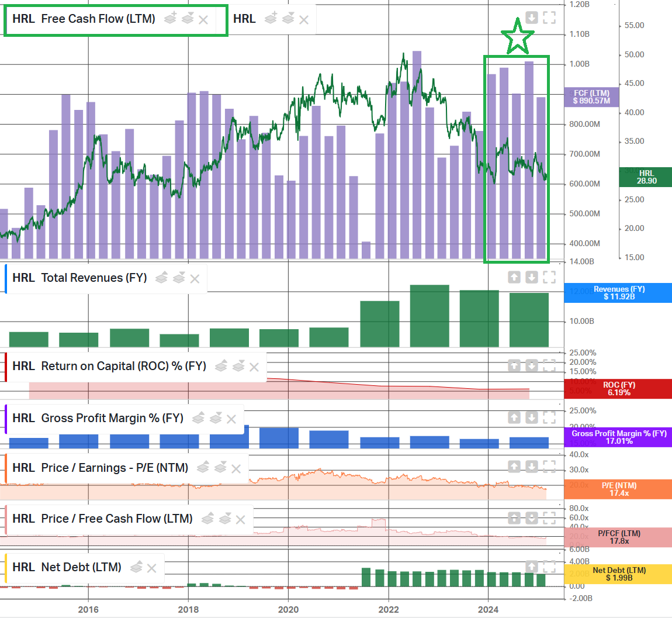The height and width of the screenshot is (618, 672).
Task: Select the HRL Return on Capital (ROC) % legend label
Action: (x=109, y=366)
